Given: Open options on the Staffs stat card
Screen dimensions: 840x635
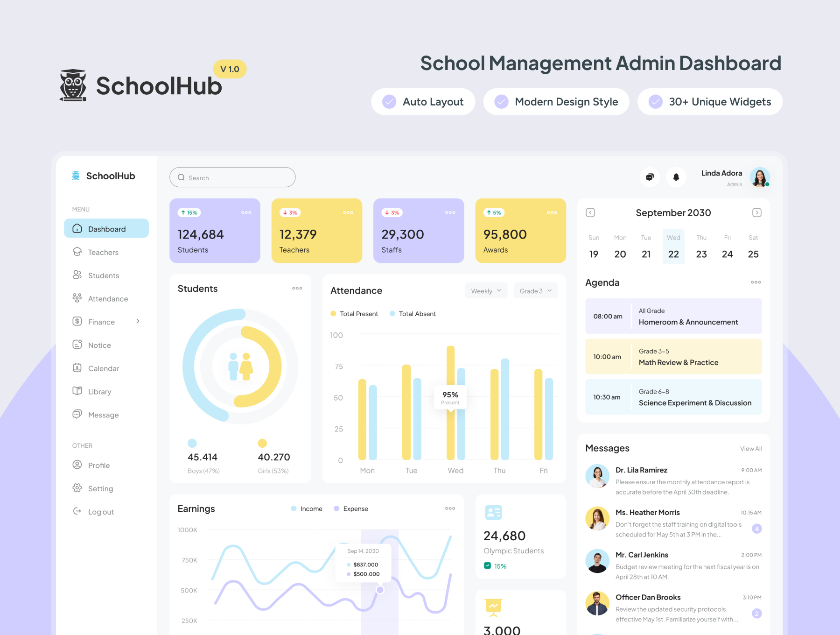Looking at the screenshot, I should pos(450,212).
